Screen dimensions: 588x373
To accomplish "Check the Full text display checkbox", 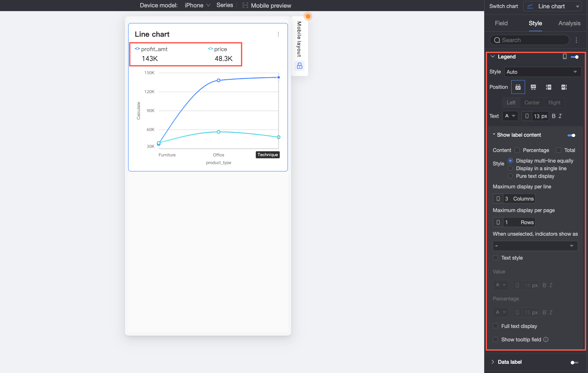I will (495, 326).
